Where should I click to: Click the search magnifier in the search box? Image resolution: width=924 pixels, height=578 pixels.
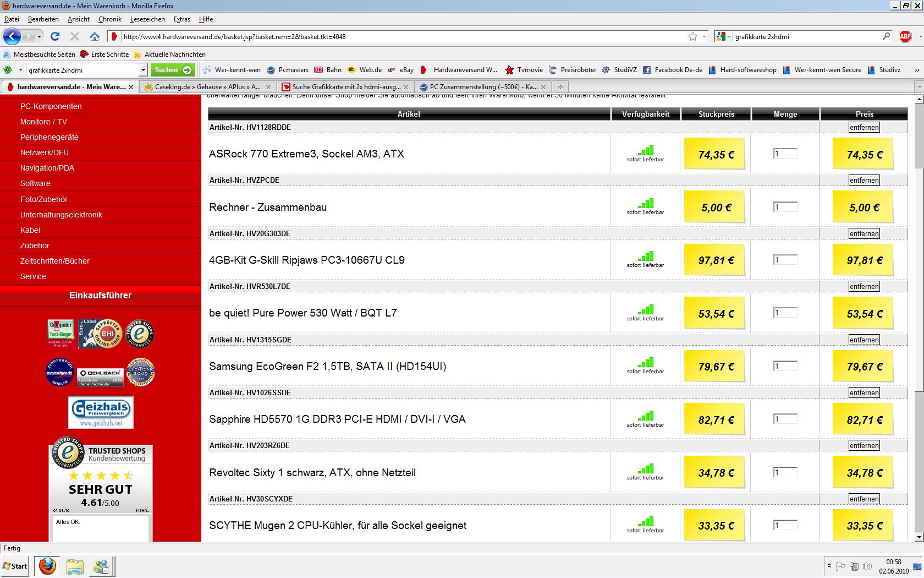pos(886,36)
